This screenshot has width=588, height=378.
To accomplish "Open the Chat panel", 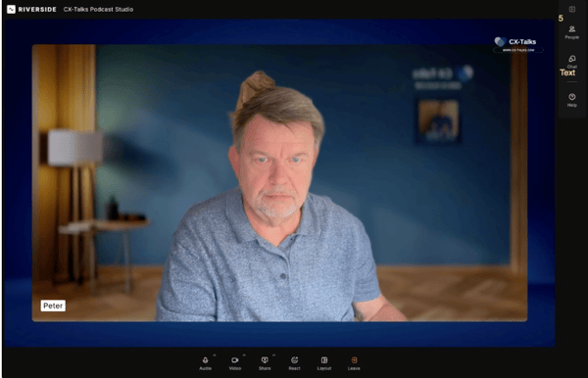I will (572, 62).
